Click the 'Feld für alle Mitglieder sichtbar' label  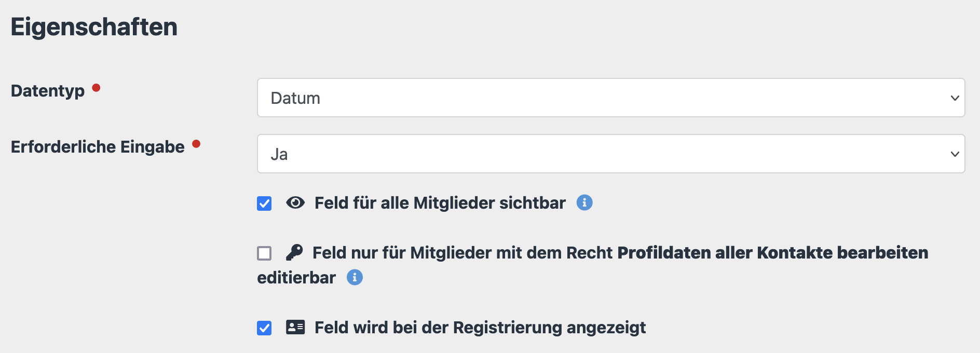440,203
